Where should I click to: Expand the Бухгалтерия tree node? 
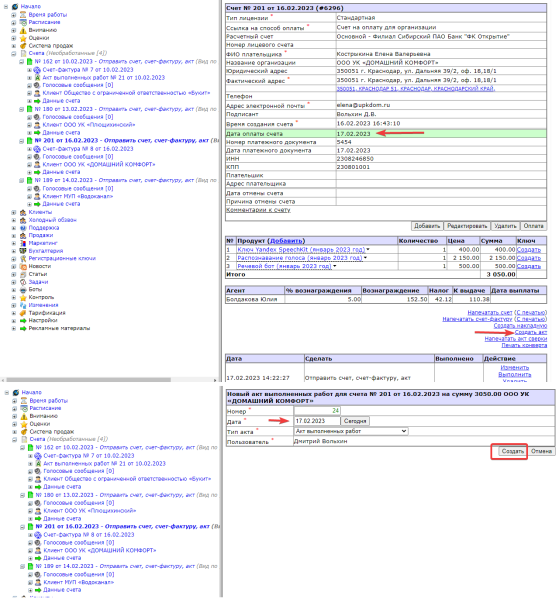tap(14, 251)
